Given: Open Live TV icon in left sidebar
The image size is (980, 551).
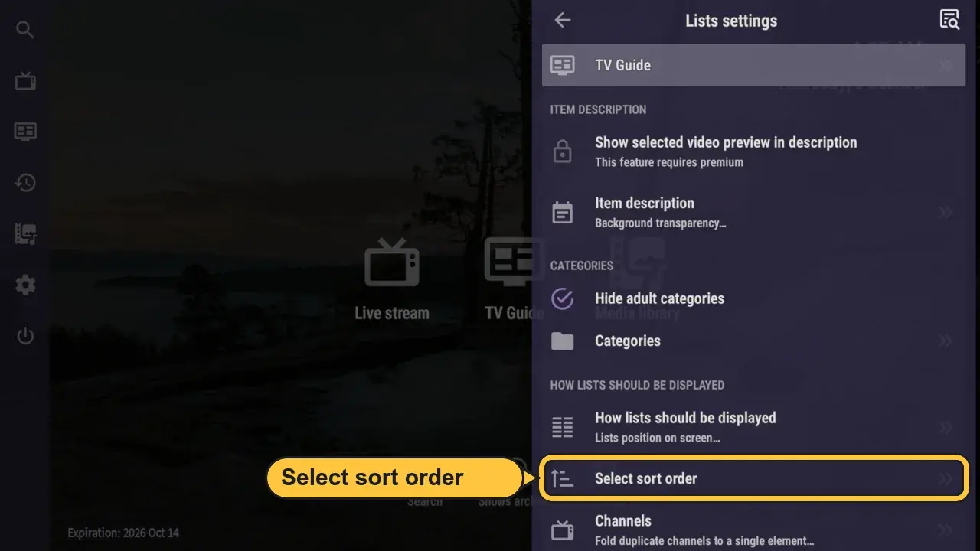Looking at the screenshot, I should coord(25,80).
